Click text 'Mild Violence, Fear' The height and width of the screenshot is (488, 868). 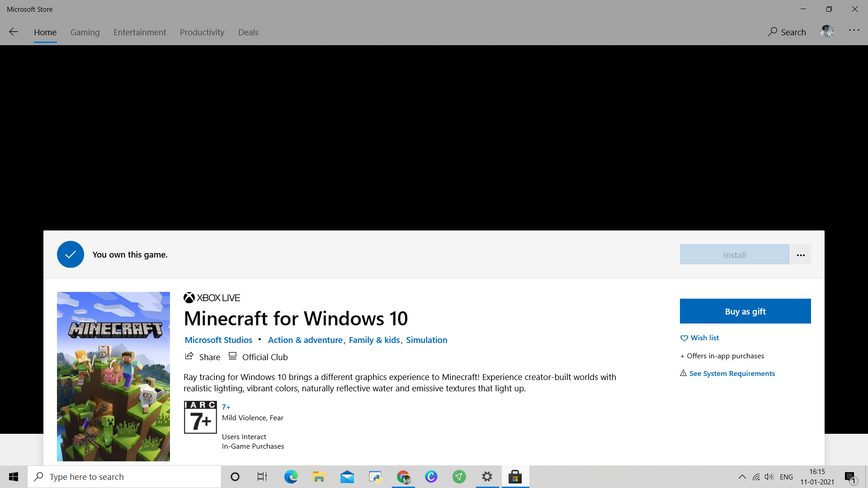click(253, 418)
